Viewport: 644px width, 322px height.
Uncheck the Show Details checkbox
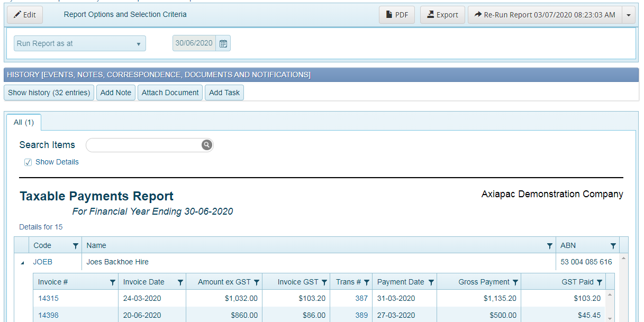tap(28, 162)
